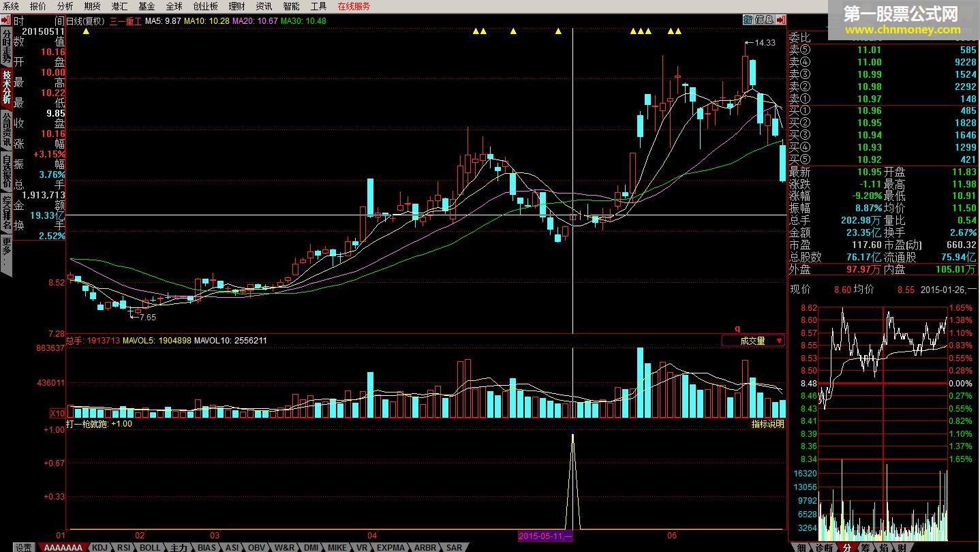Click the X10 volume scale label
This screenshot has width=980, height=552.
coord(58,413)
